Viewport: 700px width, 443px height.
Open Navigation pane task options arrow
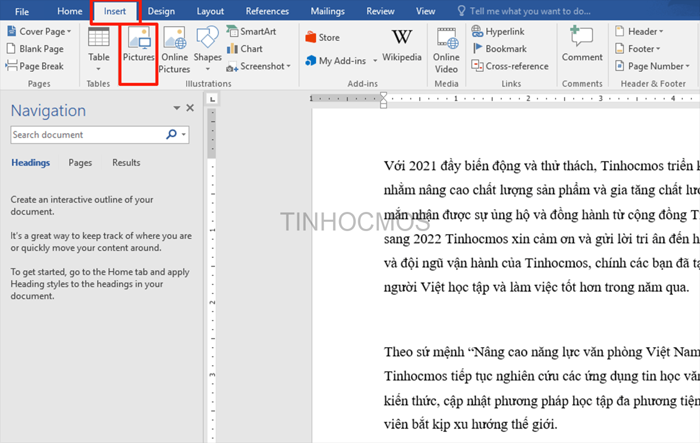tap(177, 108)
